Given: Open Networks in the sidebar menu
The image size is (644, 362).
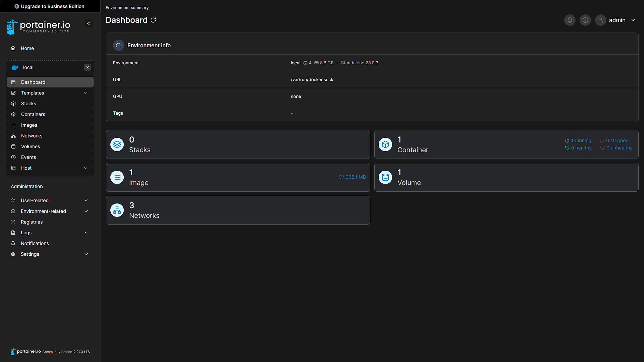Looking at the screenshot, I should click(50, 136).
